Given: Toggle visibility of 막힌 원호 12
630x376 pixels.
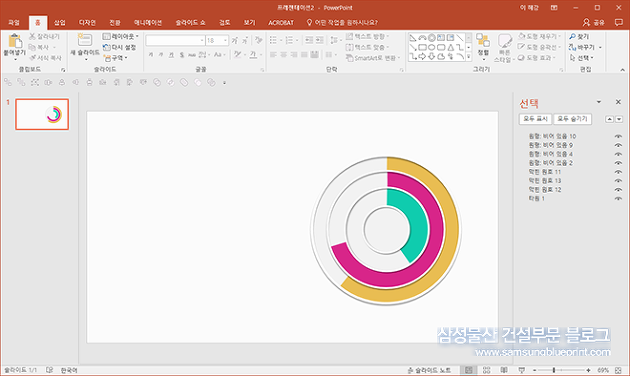Looking at the screenshot, I should click(x=618, y=190).
